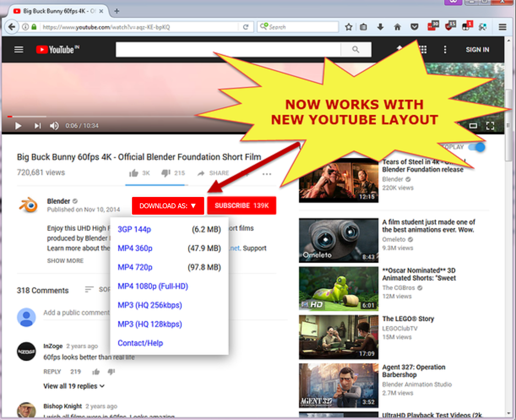Open the YouTube guide menu icon
Image resolution: width=516 pixels, height=420 pixels.
pos(19,49)
